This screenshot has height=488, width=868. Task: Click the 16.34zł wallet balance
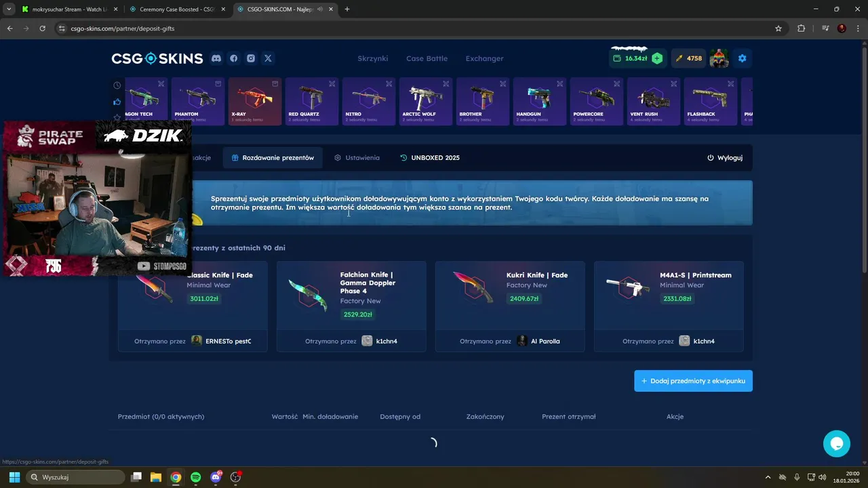point(630,58)
